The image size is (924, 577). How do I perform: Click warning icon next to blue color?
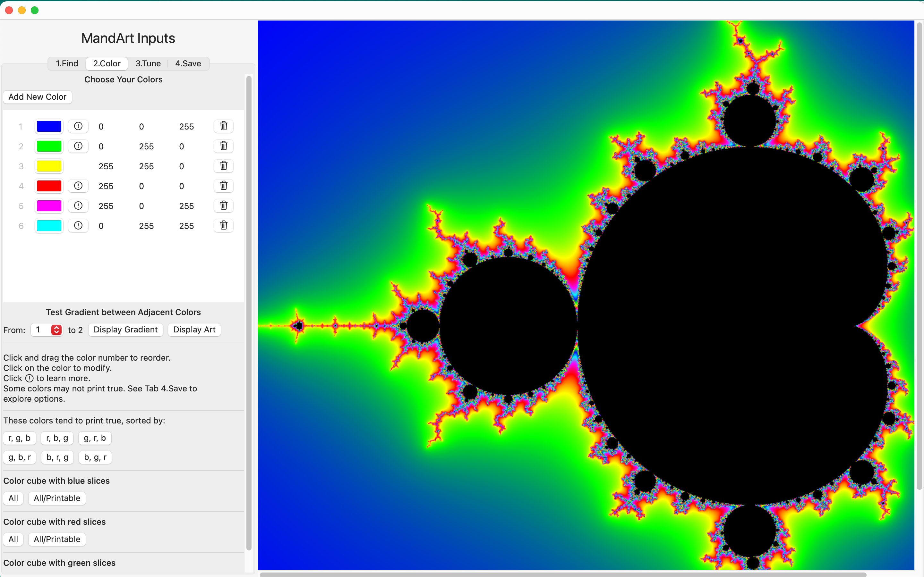click(78, 126)
